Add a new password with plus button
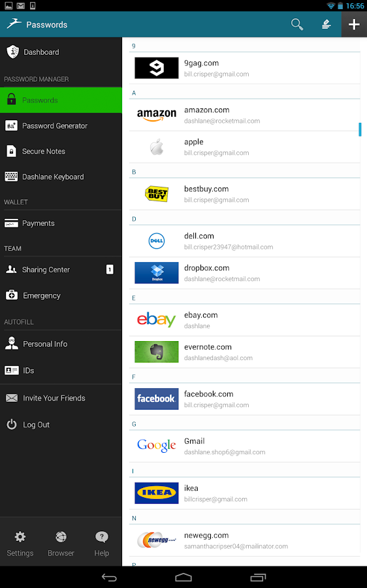The width and height of the screenshot is (367, 588). pyautogui.click(x=354, y=24)
